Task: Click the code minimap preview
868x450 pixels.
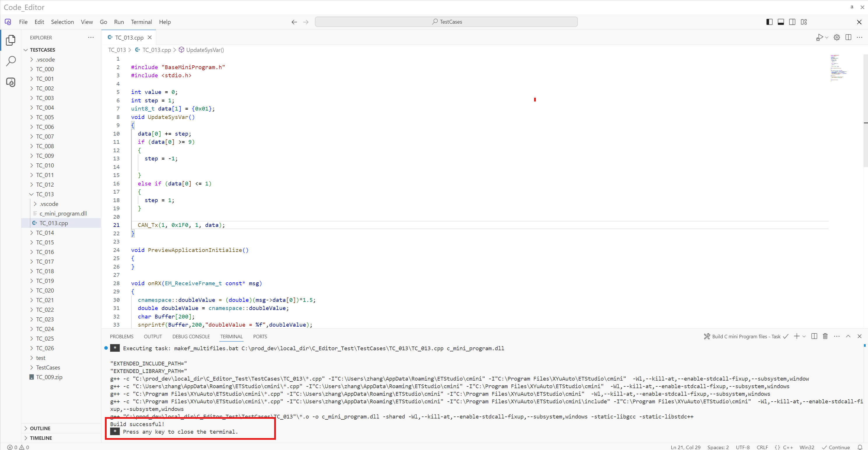Action: click(838, 67)
